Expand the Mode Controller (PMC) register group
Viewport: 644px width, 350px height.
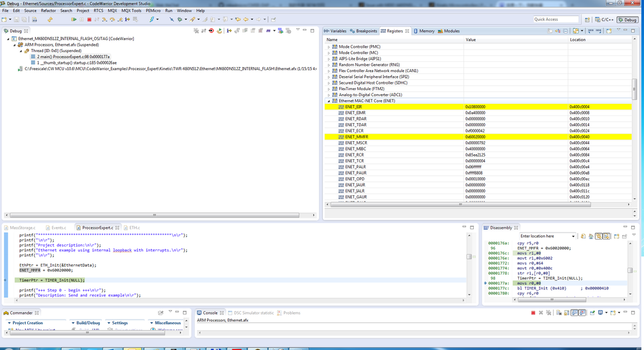329,47
